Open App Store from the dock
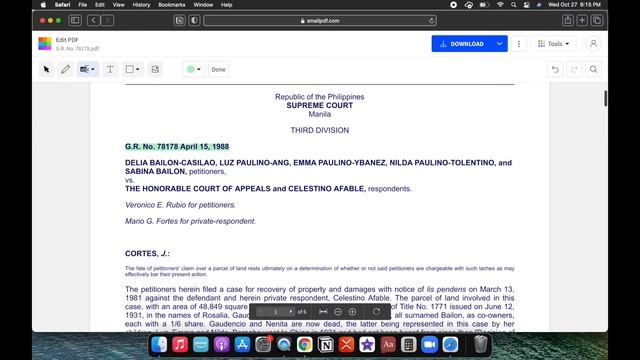This screenshot has height=360, width=640. 242,344
